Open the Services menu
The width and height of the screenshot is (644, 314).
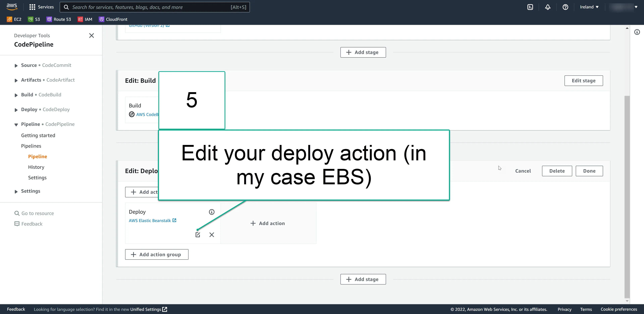[x=41, y=7]
